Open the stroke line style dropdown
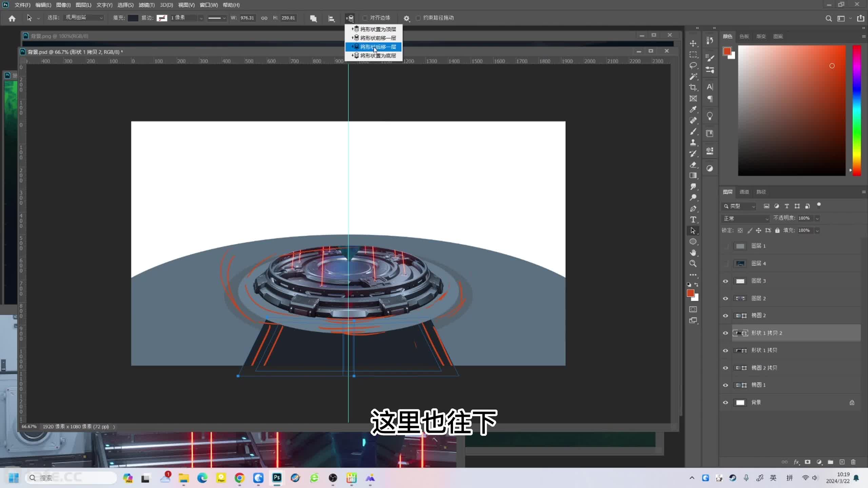The image size is (868, 488). coord(217,18)
